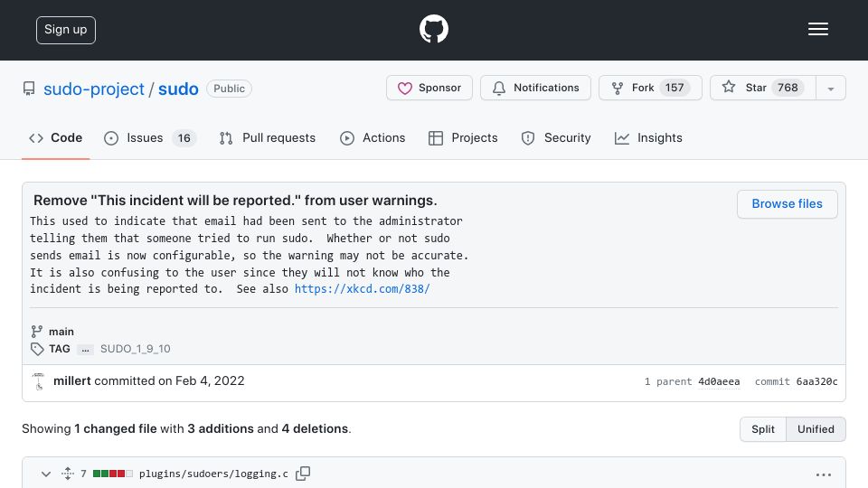Open the sudo-project owner link

[93, 89]
